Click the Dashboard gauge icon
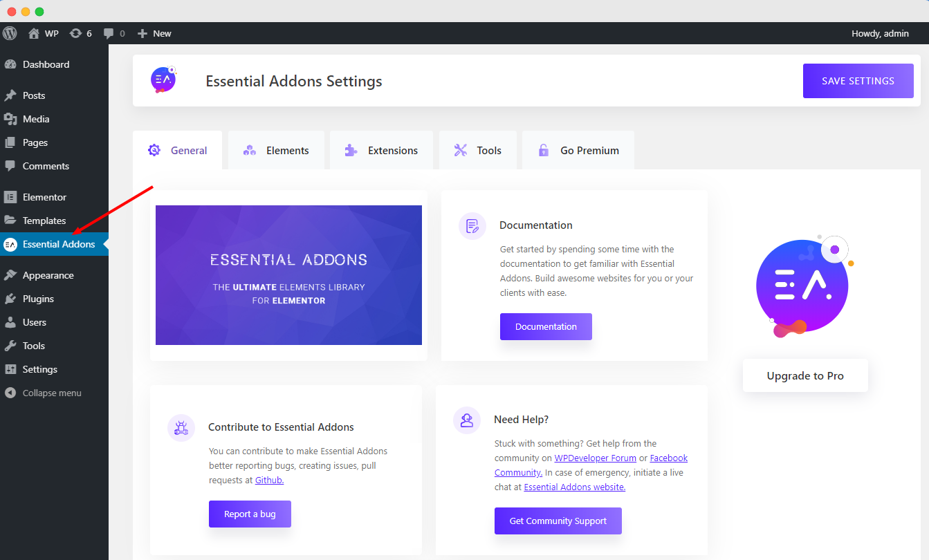Screen dimensions: 929x560 [x=10, y=64]
